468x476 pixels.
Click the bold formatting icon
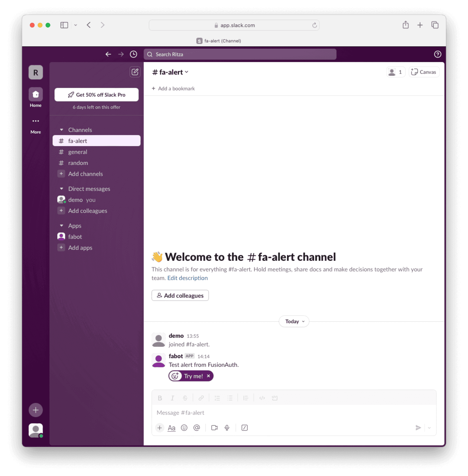pos(160,398)
